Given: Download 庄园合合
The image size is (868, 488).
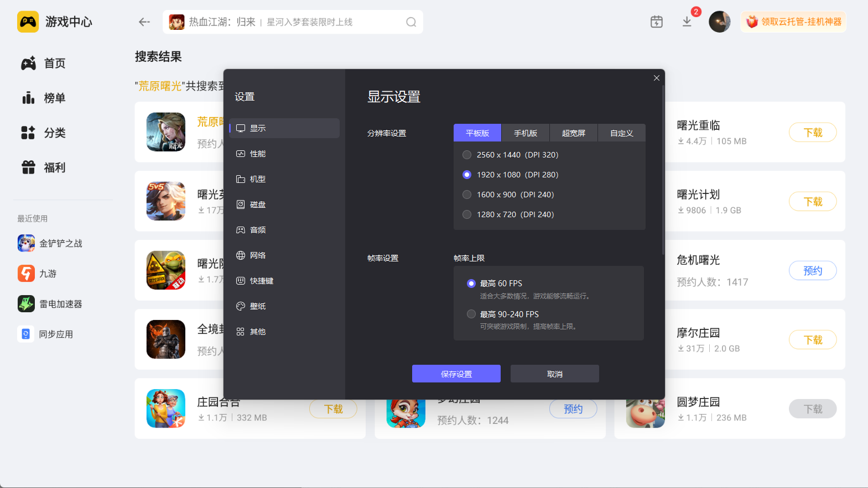Looking at the screenshot, I should [333, 409].
